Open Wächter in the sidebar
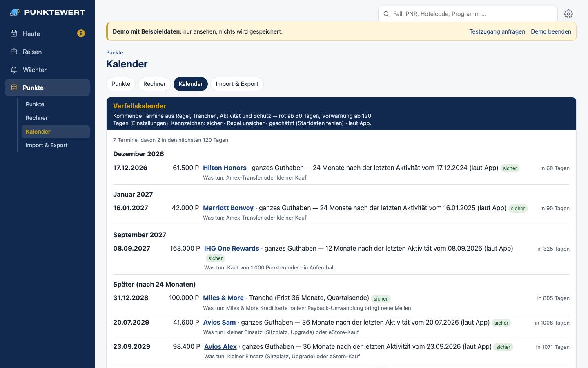 point(47,70)
